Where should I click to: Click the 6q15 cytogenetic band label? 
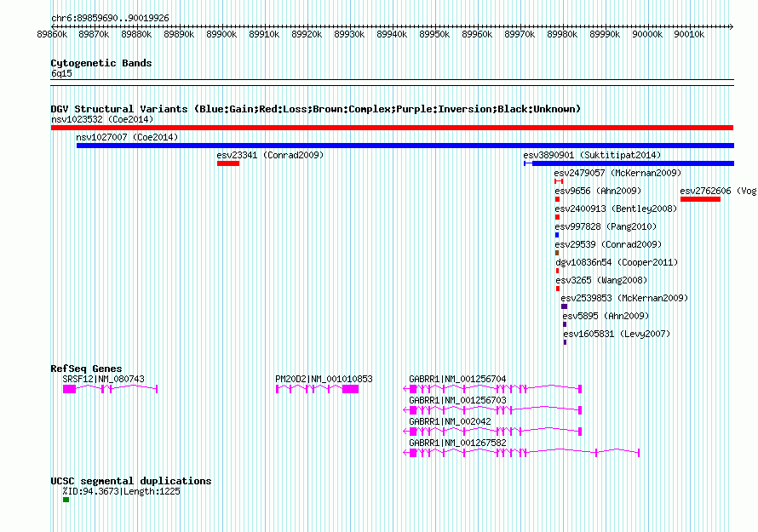coord(61,73)
